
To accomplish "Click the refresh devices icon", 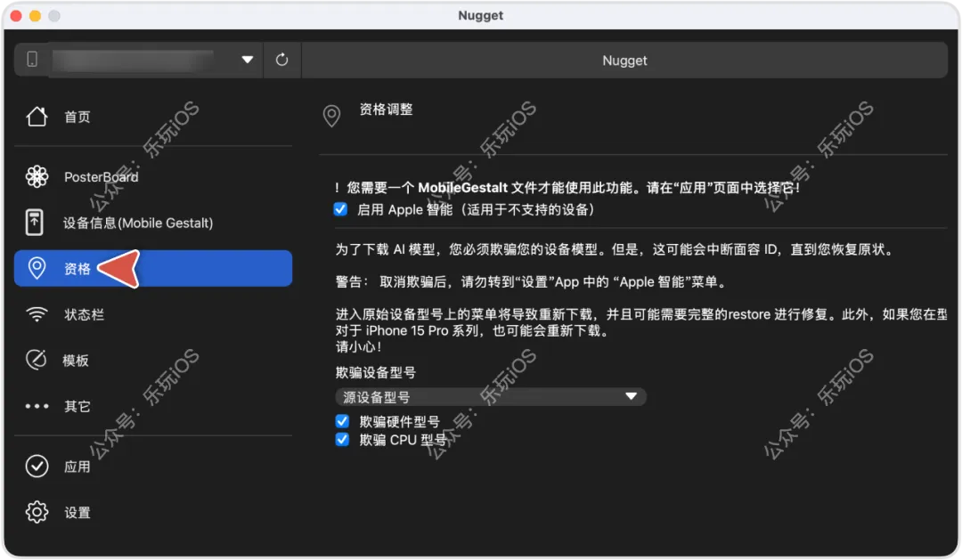I will (x=281, y=60).
